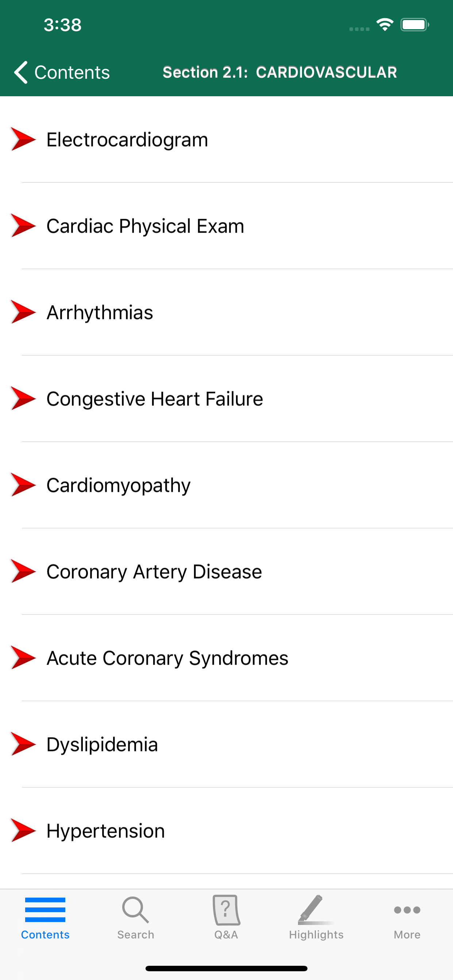Tap the Wi-Fi status indicator
Viewport: 453px width, 980px height.
tap(384, 25)
